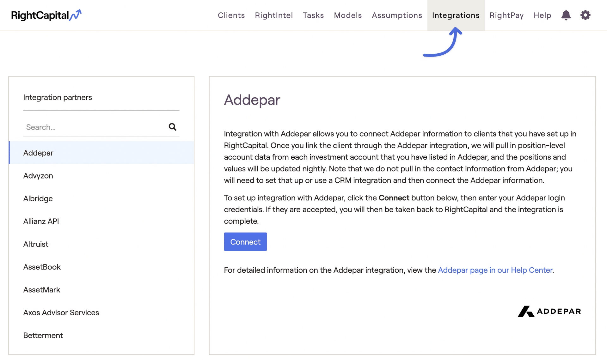Select Axos Advisor Services
Viewport: 607px width, 364px height.
coord(101,312)
